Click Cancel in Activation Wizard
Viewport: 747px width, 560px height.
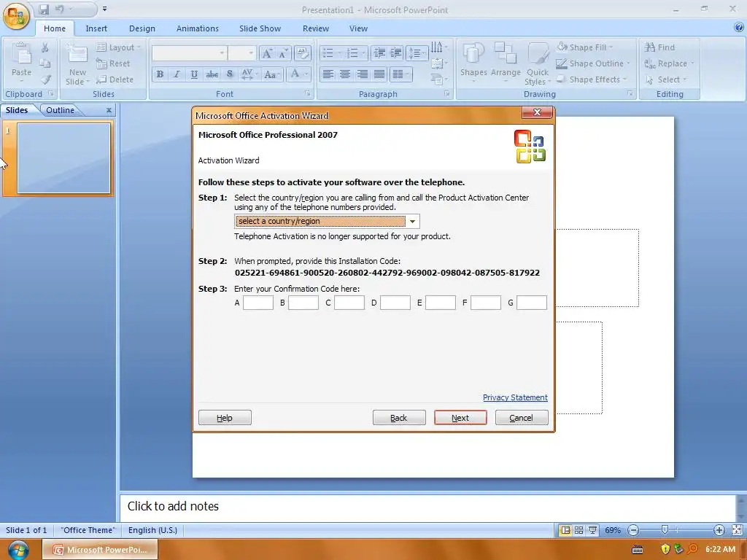[521, 418]
